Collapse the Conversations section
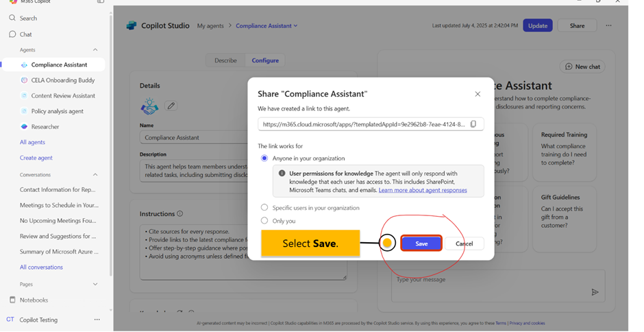644x332 pixels. [95, 175]
